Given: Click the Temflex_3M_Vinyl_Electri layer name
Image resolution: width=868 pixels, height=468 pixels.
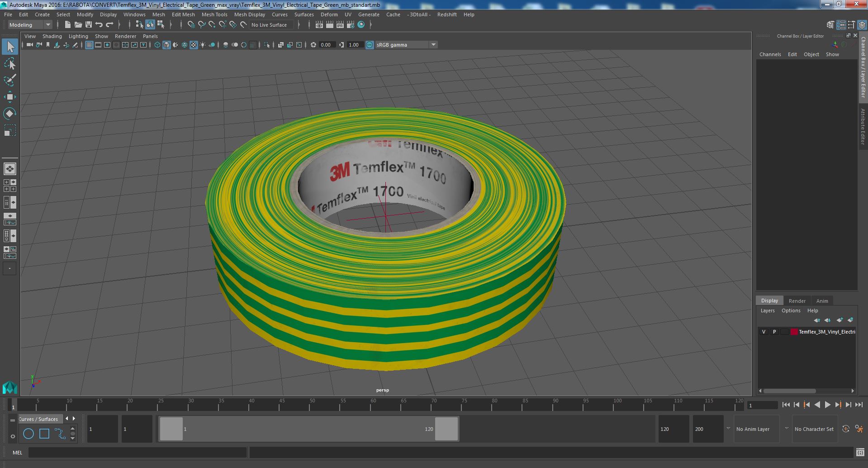Looking at the screenshot, I should [827, 332].
